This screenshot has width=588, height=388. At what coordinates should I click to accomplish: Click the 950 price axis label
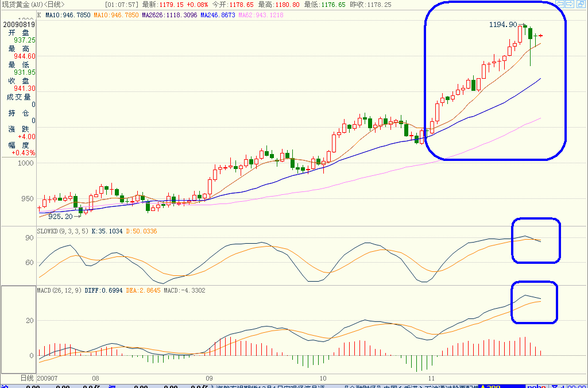pos(27,199)
